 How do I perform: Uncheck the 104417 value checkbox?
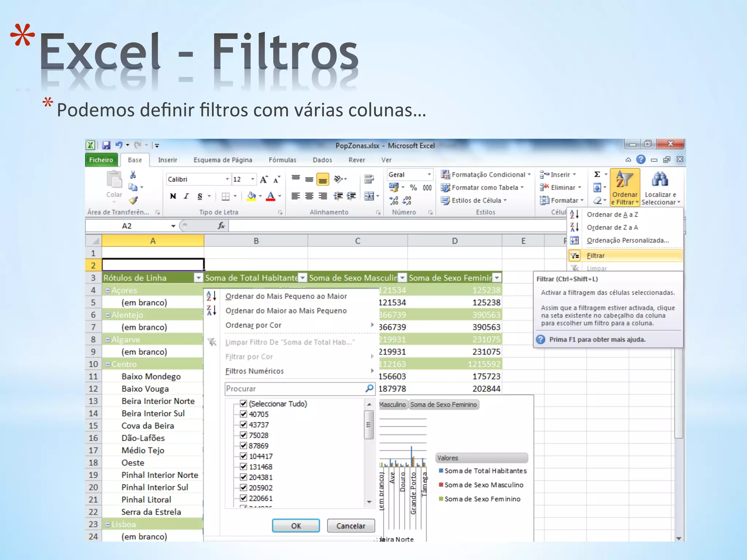[x=244, y=456]
